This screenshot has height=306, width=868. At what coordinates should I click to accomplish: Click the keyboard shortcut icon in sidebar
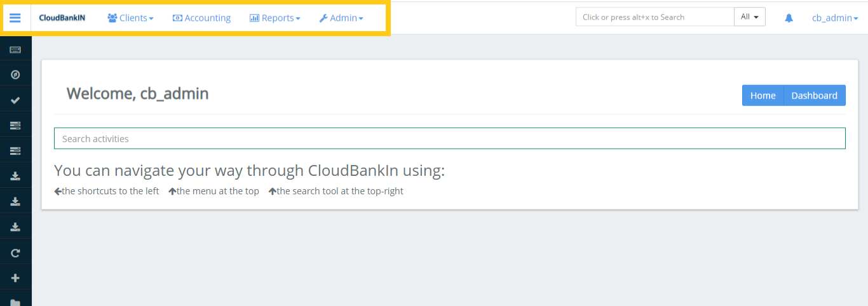(15, 50)
